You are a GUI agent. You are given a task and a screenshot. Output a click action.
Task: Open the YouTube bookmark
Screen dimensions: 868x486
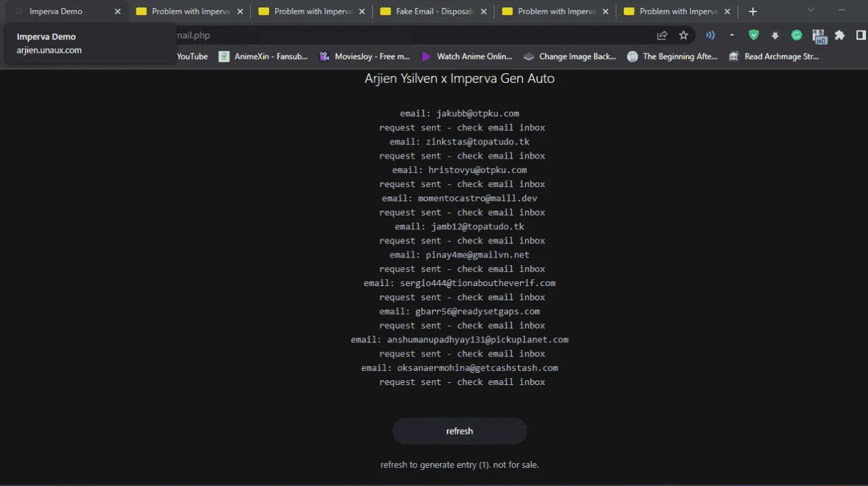pos(192,56)
